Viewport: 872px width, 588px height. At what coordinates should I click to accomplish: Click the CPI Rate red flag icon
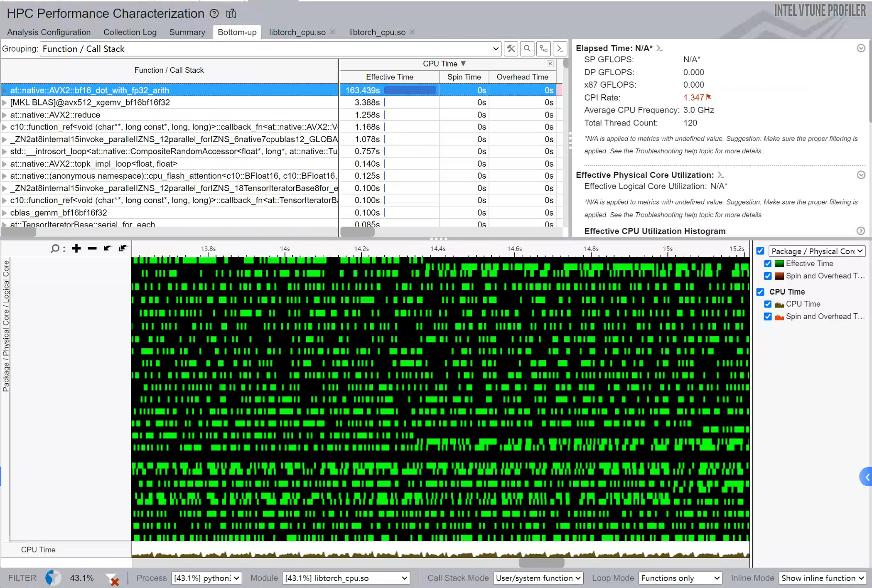[x=709, y=97]
